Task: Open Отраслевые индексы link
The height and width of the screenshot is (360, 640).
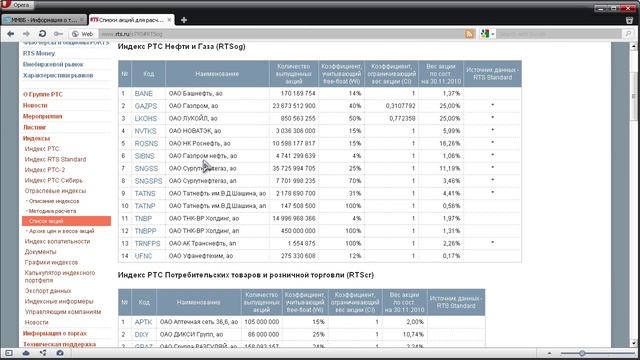Action: coord(55,191)
